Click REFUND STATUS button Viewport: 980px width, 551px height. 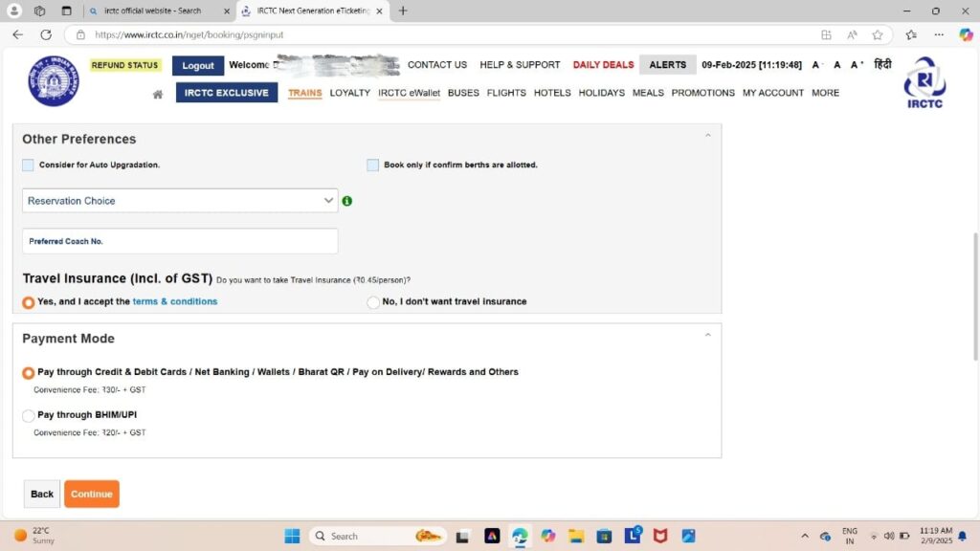coord(125,65)
